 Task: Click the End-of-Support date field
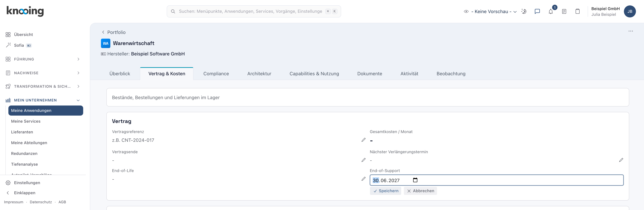click(496, 180)
